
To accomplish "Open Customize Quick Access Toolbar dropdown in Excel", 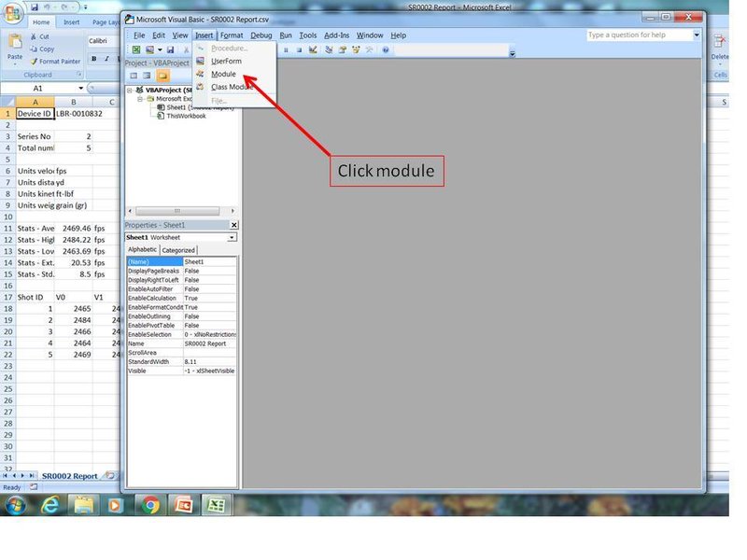I will click(85, 7).
